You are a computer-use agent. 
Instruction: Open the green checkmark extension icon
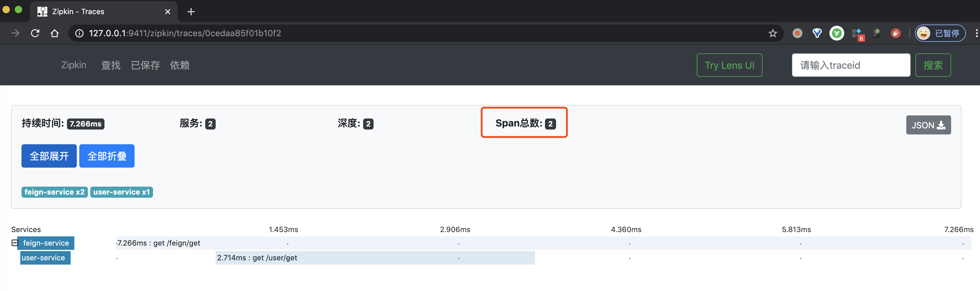click(836, 33)
